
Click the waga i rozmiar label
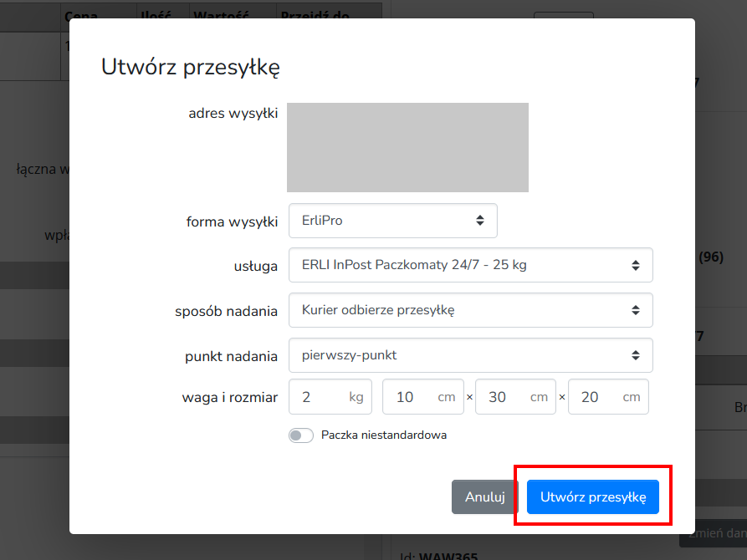tap(230, 398)
